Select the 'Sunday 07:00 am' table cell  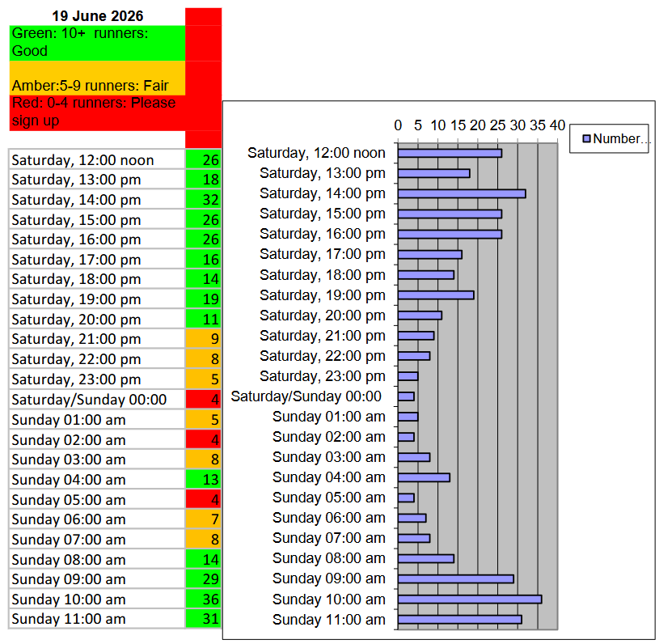pyautogui.click(x=97, y=540)
